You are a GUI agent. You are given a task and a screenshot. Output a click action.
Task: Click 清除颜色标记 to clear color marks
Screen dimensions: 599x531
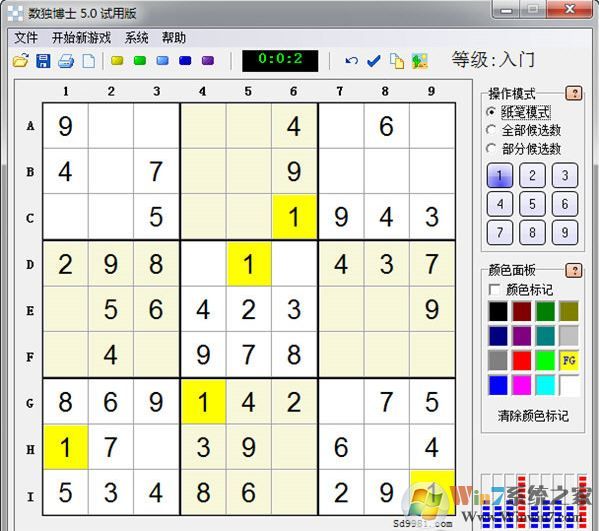click(x=533, y=416)
